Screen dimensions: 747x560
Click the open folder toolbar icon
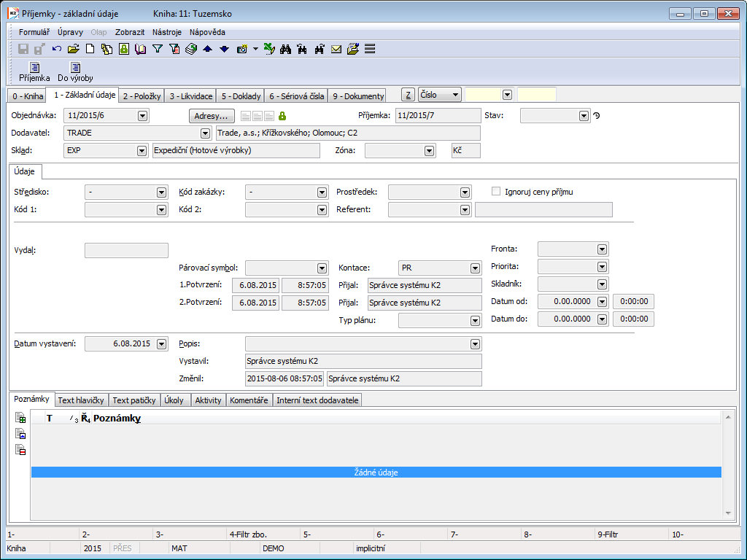point(73,49)
